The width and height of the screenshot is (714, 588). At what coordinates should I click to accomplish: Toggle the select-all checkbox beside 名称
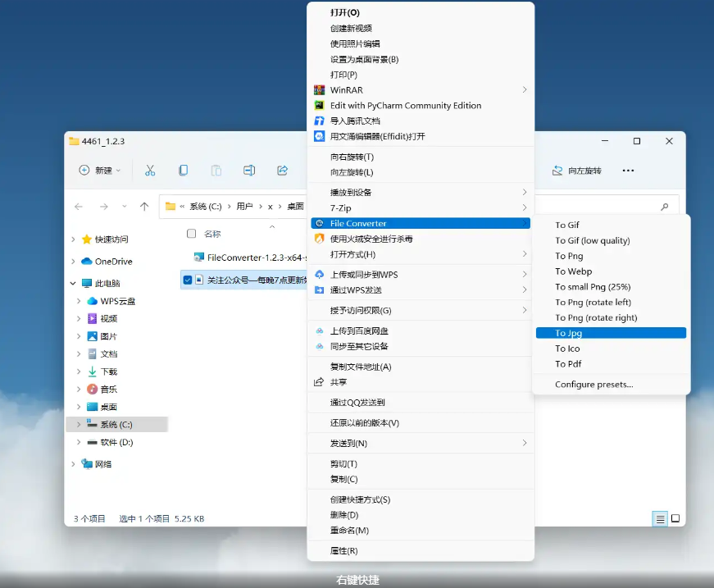pos(191,234)
